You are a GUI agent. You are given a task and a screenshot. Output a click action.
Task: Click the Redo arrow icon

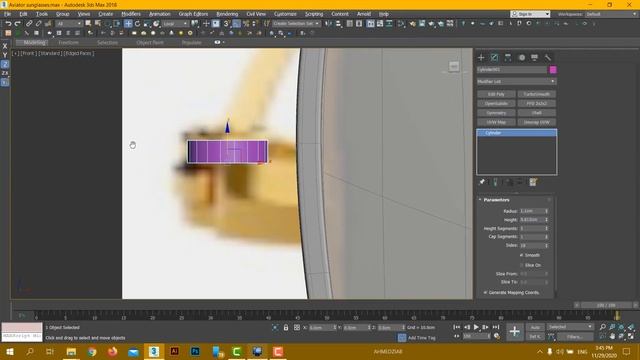click(x=17, y=24)
